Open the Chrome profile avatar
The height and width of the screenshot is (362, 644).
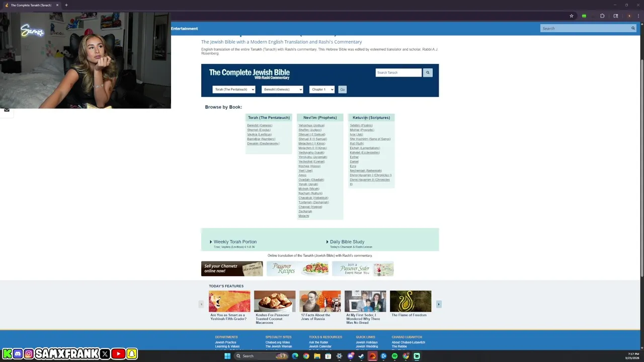click(x=629, y=16)
